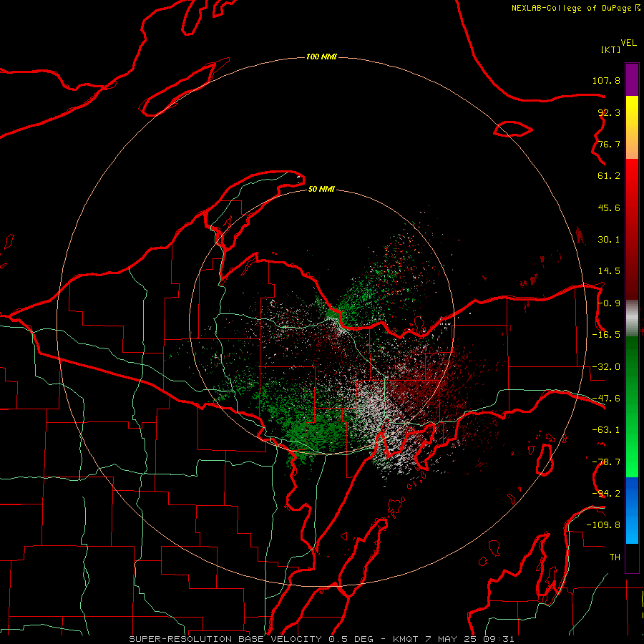Select the -78.7 velocity scale value

point(606,462)
